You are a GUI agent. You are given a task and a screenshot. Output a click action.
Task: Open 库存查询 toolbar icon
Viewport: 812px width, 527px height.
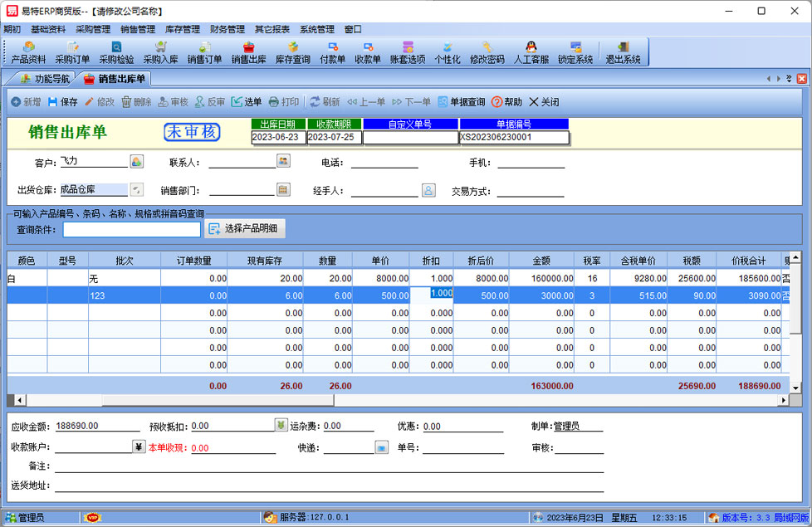tap(292, 52)
